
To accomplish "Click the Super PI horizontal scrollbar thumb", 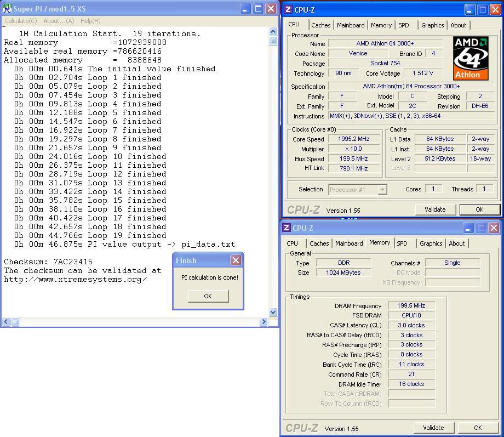I will 15,321.
